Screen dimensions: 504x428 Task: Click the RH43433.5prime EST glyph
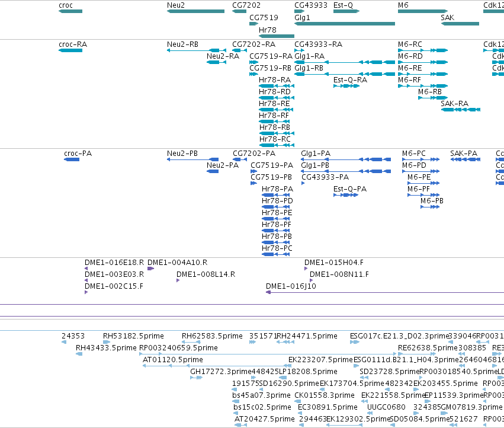[79, 354]
